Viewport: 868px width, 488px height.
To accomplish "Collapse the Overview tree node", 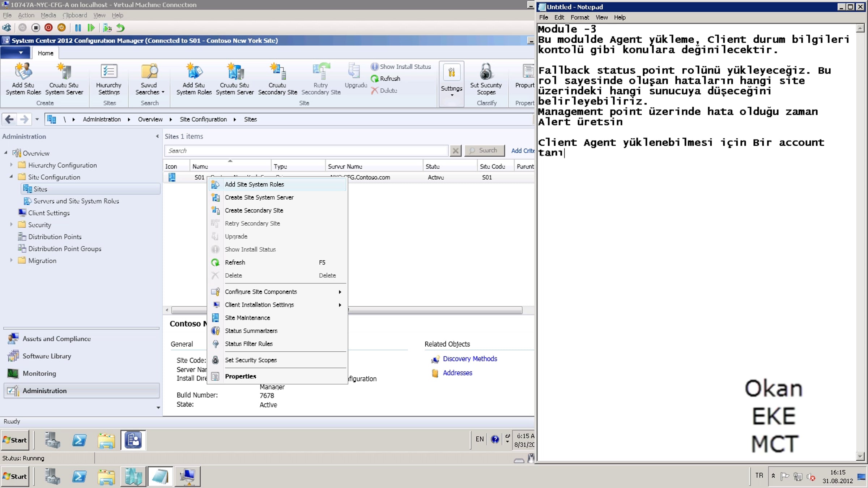I will click(x=6, y=153).
